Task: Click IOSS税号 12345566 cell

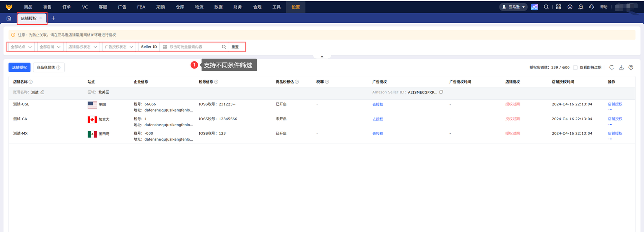Action: [218, 119]
